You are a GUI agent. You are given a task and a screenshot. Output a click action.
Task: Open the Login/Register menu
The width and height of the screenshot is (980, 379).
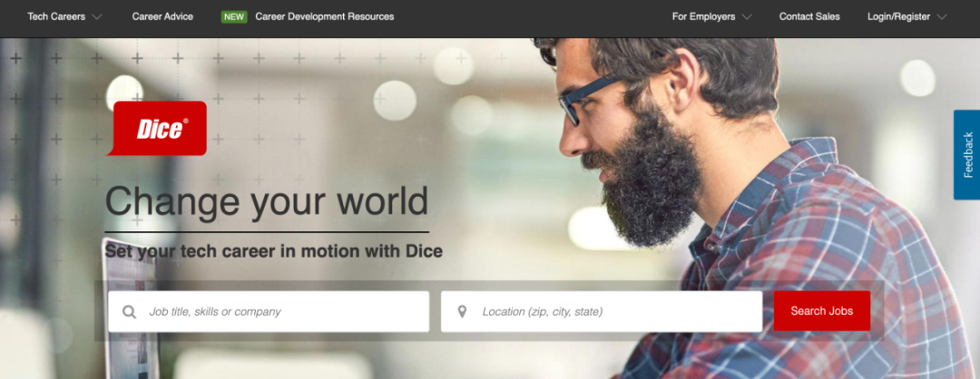click(x=898, y=17)
